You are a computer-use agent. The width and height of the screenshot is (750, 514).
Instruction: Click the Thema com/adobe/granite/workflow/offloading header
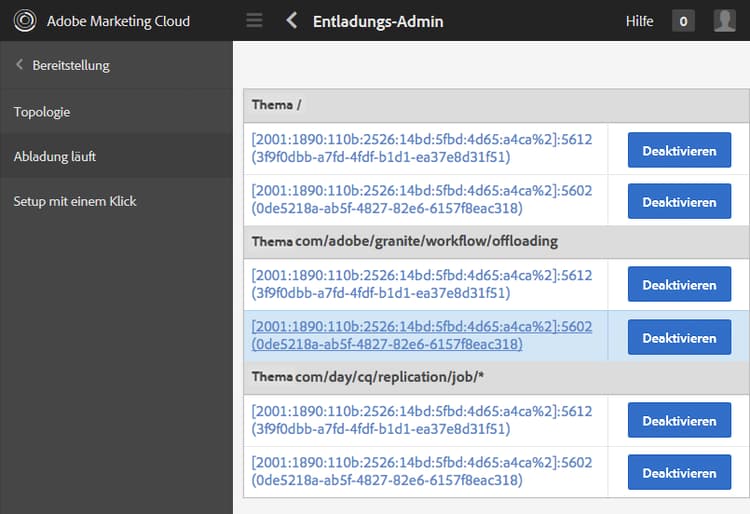(496, 241)
